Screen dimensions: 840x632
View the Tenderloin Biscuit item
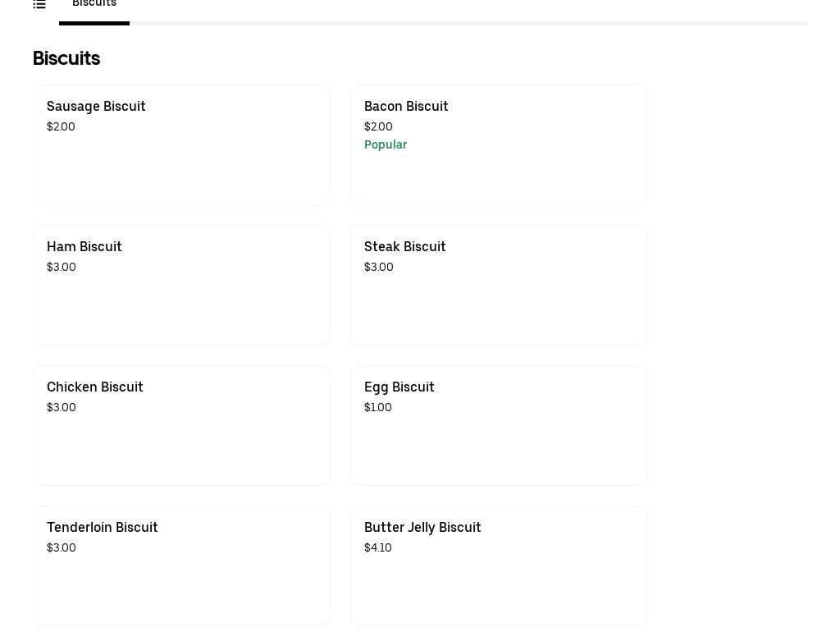pyautogui.click(x=181, y=566)
